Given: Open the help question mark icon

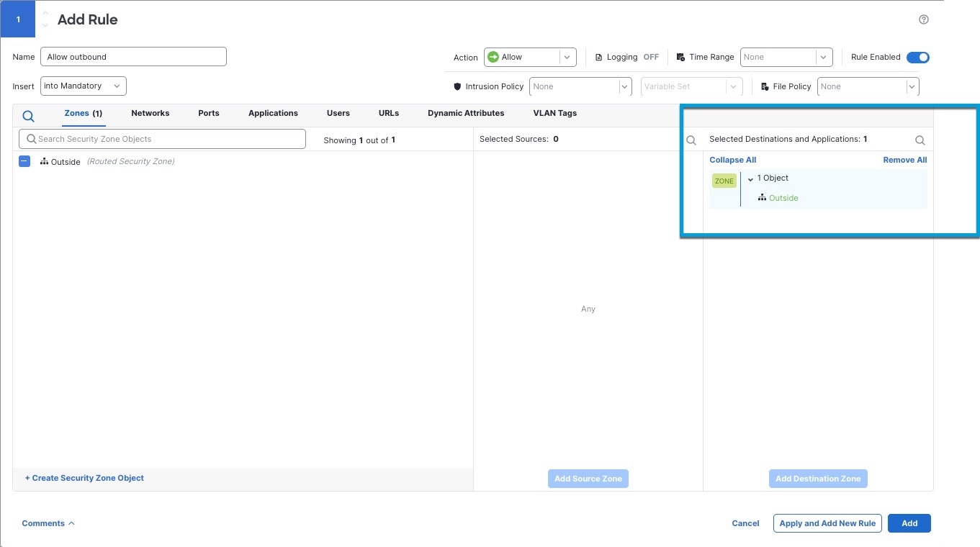Looking at the screenshot, I should point(924,19).
